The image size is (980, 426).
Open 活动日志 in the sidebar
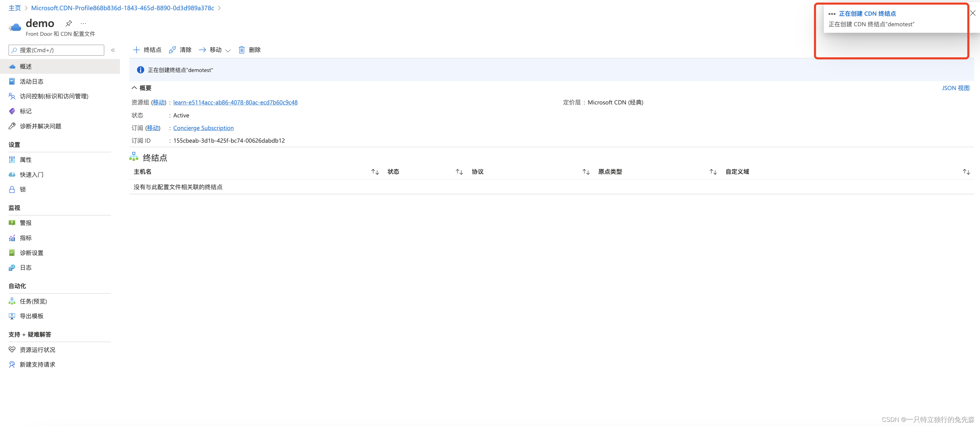(x=31, y=81)
